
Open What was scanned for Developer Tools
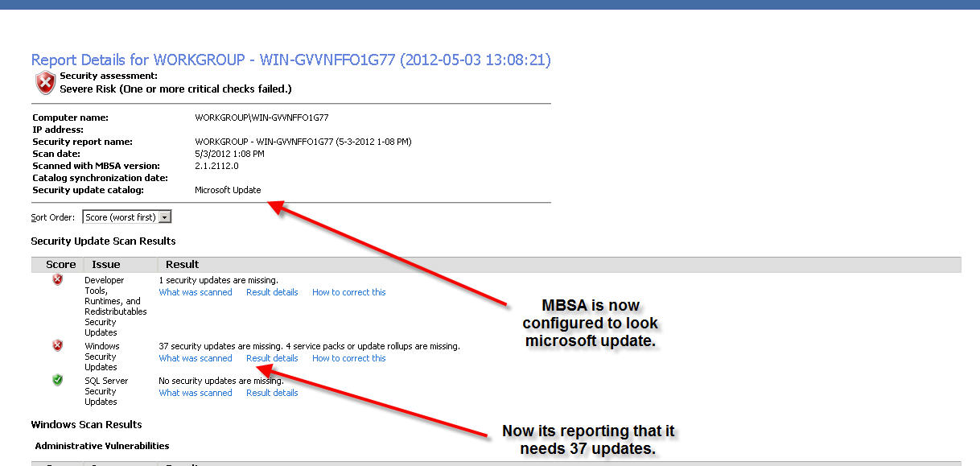(x=196, y=292)
